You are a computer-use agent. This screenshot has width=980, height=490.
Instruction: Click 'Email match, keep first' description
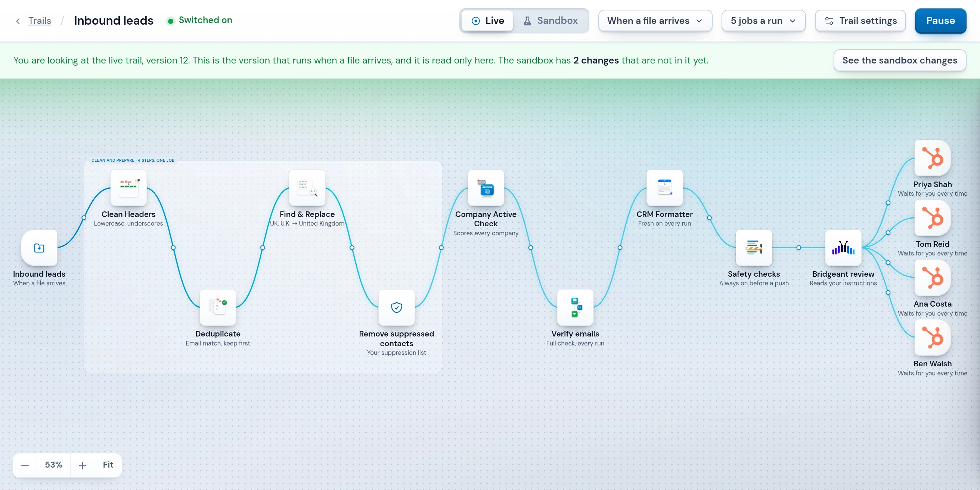pyautogui.click(x=218, y=343)
